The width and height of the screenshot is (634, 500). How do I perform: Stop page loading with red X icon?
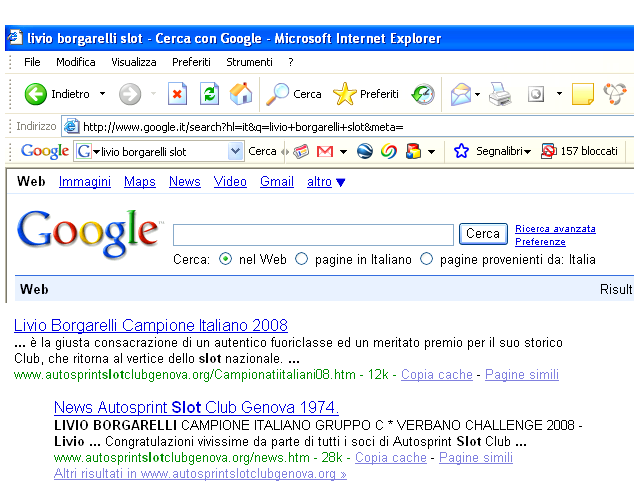tap(177, 94)
